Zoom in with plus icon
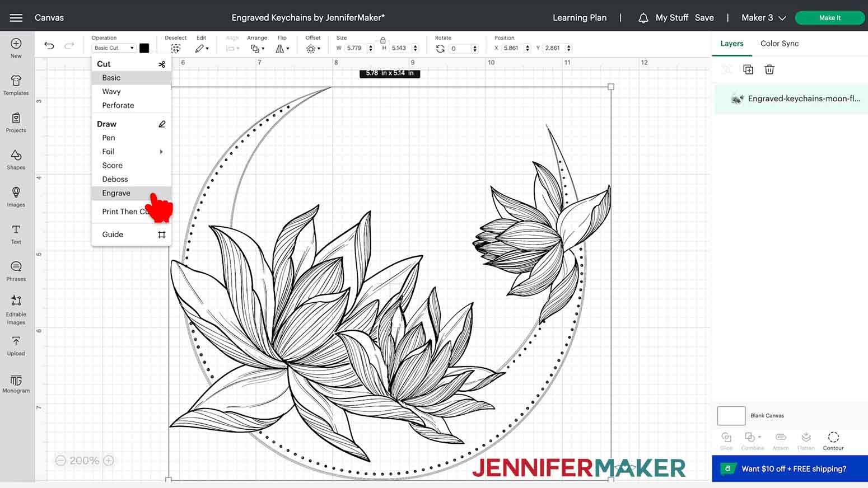This screenshot has height=488, width=868. pos(109,461)
